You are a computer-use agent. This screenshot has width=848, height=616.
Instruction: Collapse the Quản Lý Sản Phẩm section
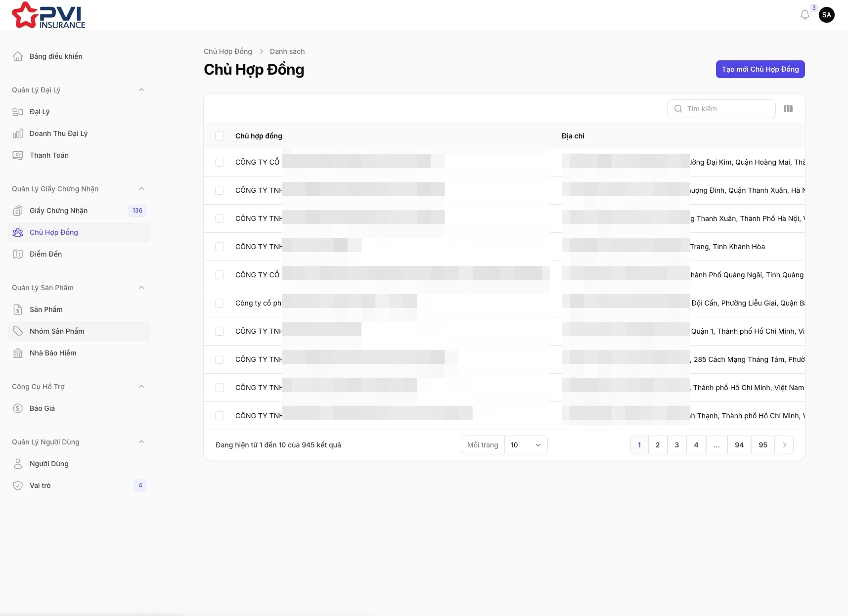141,288
